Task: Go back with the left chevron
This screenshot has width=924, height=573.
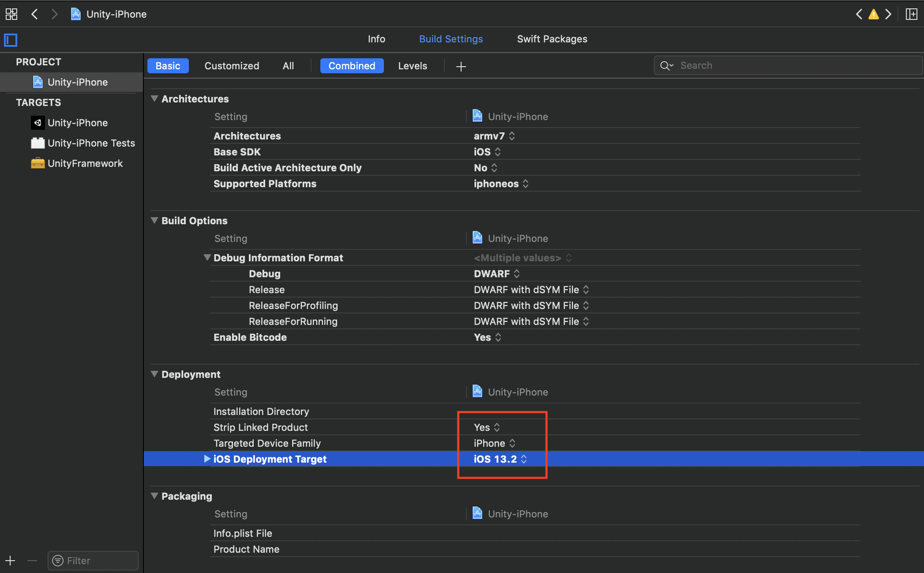Action: tap(35, 14)
